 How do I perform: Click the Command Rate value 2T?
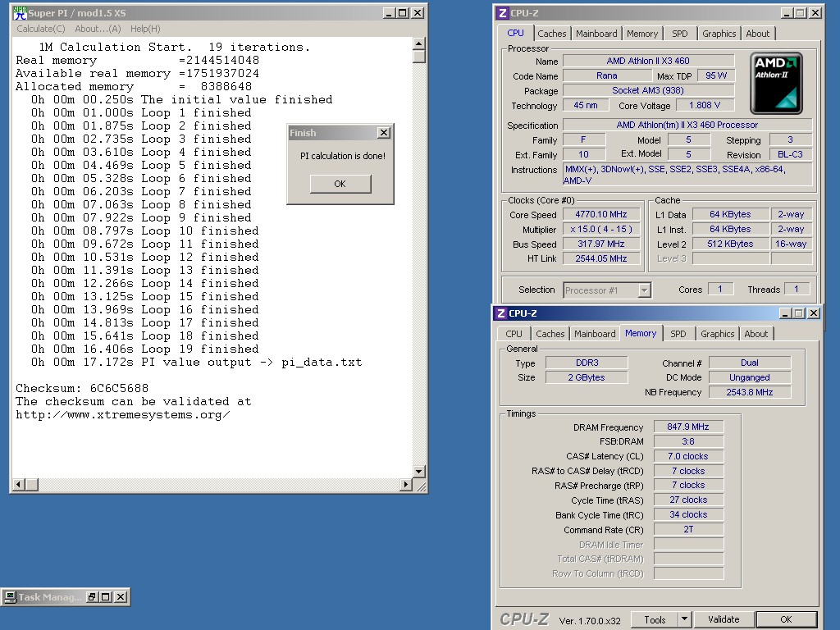click(x=688, y=529)
